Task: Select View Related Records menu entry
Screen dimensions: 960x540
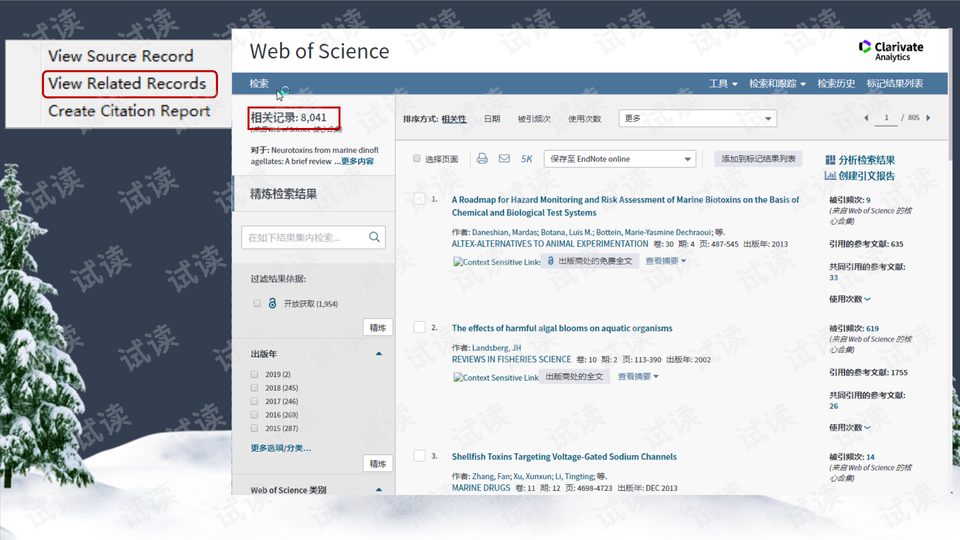Action: [x=127, y=83]
